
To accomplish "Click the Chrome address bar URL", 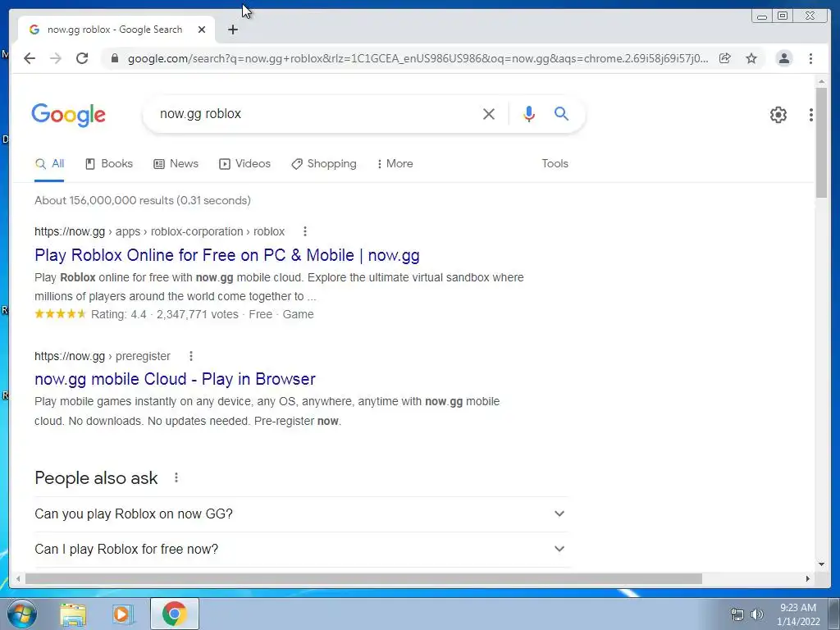I will click(418, 58).
